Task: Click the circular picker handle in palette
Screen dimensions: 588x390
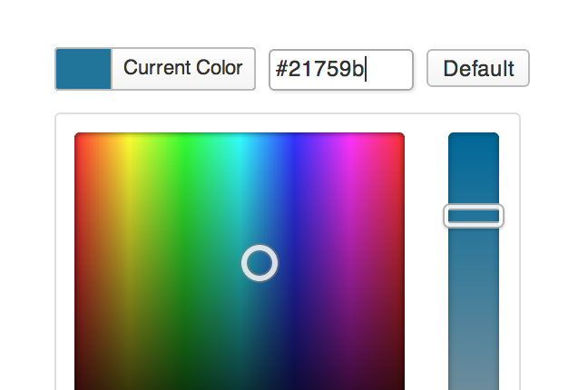Action: pyautogui.click(x=260, y=263)
